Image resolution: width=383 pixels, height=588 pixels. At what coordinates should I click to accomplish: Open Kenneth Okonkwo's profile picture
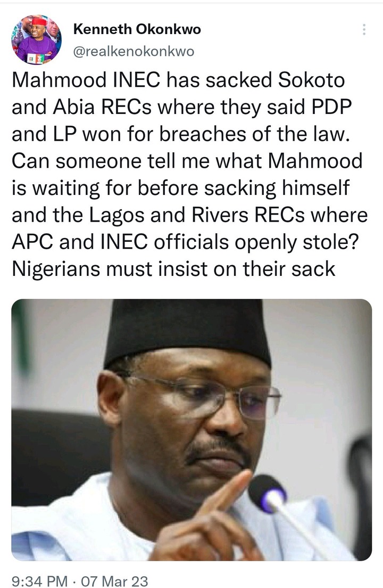click(37, 39)
